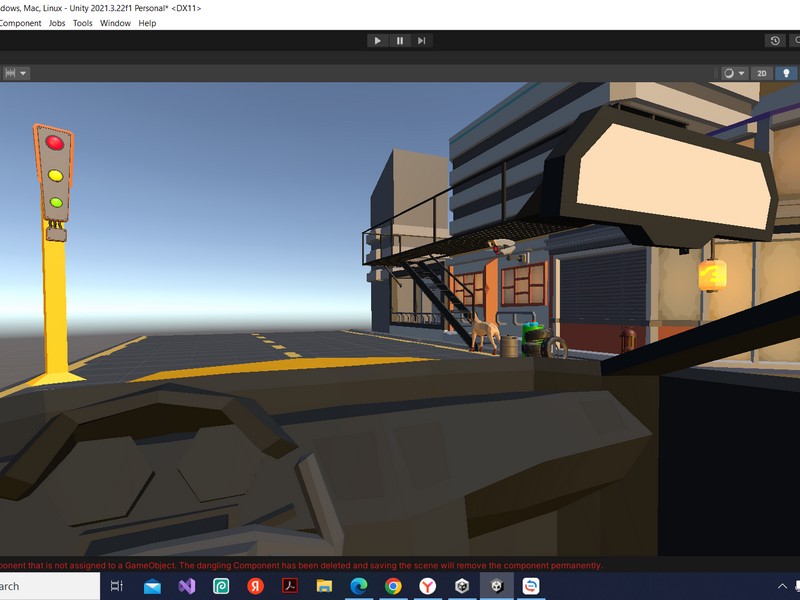Click the Step frame forward button
The image size is (800, 600).
pos(422,41)
